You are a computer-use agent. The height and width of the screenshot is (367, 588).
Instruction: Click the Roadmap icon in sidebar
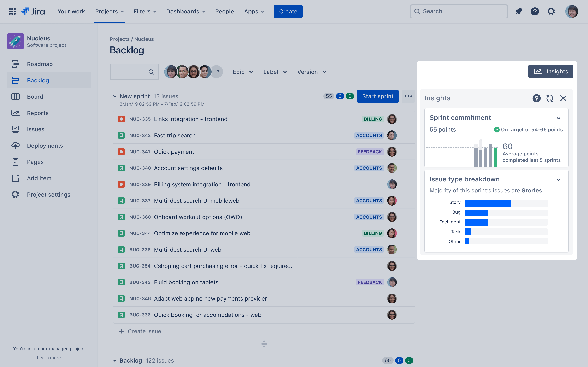click(x=15, y=64)
